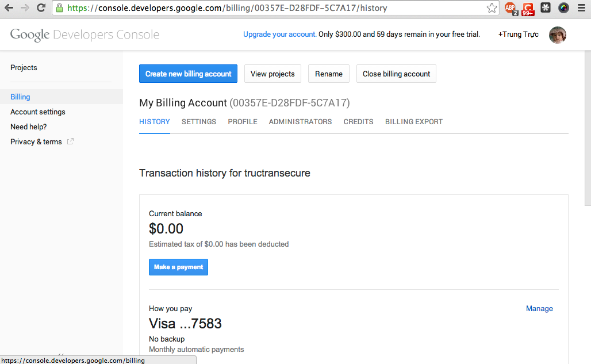Open the Upgrade your account link
The height and width of the screenshot is (364, 591).
point(279,35)
